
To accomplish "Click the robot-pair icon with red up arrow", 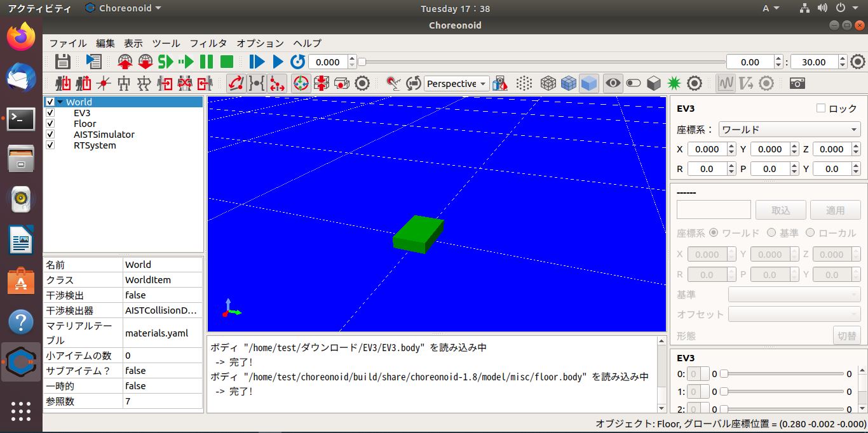I will 83,83.
